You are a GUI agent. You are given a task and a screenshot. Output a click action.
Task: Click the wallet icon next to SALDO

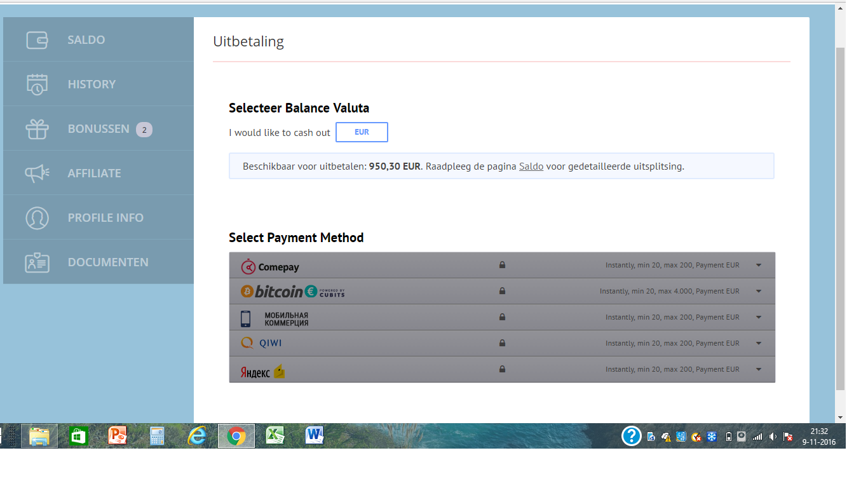coord(37,39)
